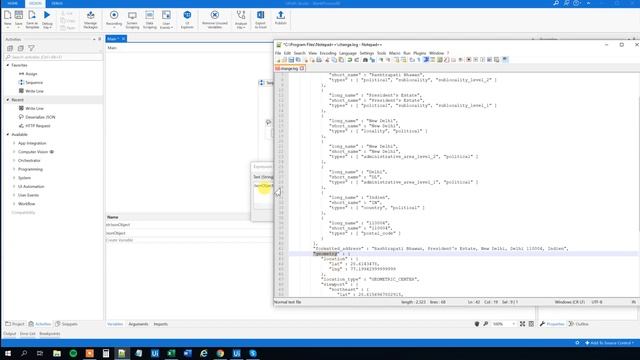Close the Main workflow tab
Screen dimensions: 640x360
123,38
